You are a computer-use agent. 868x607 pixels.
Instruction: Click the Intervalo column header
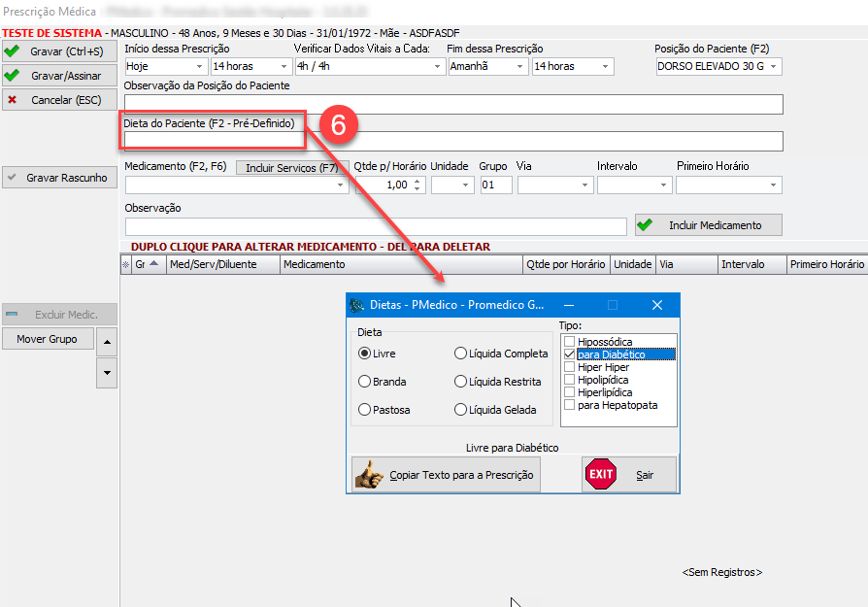[751, 264]
